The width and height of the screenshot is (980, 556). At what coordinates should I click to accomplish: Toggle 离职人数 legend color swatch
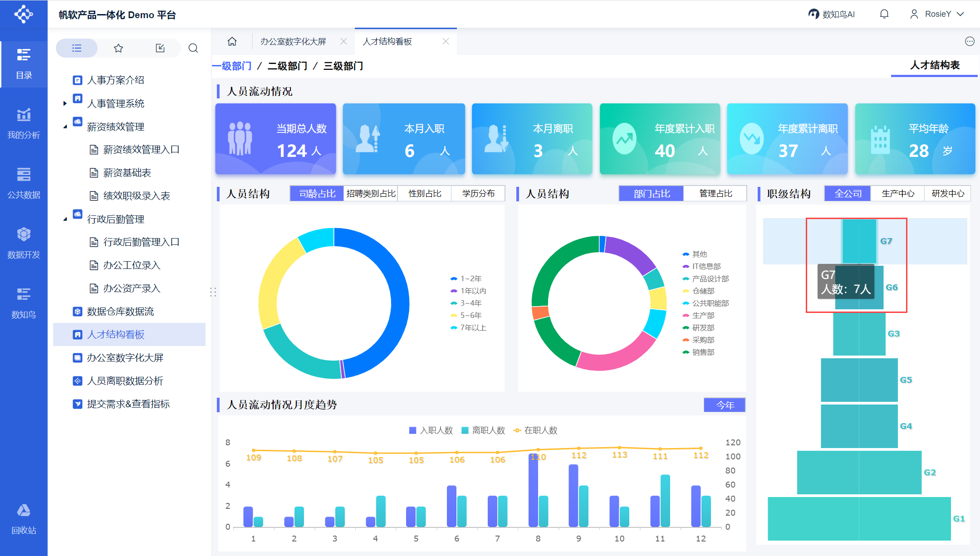point(465,430)
